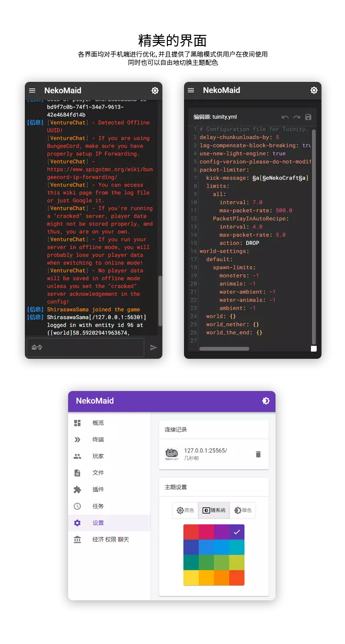Open 任务 tasks in sidebar
Screen dimensions: 345x644
109,506
